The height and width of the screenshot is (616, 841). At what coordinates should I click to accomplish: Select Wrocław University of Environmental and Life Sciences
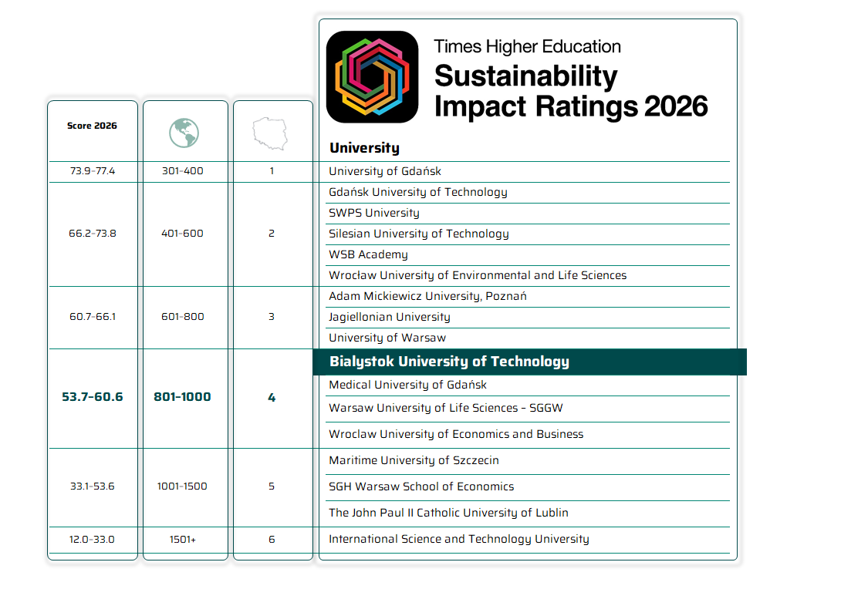pos(528,275)
